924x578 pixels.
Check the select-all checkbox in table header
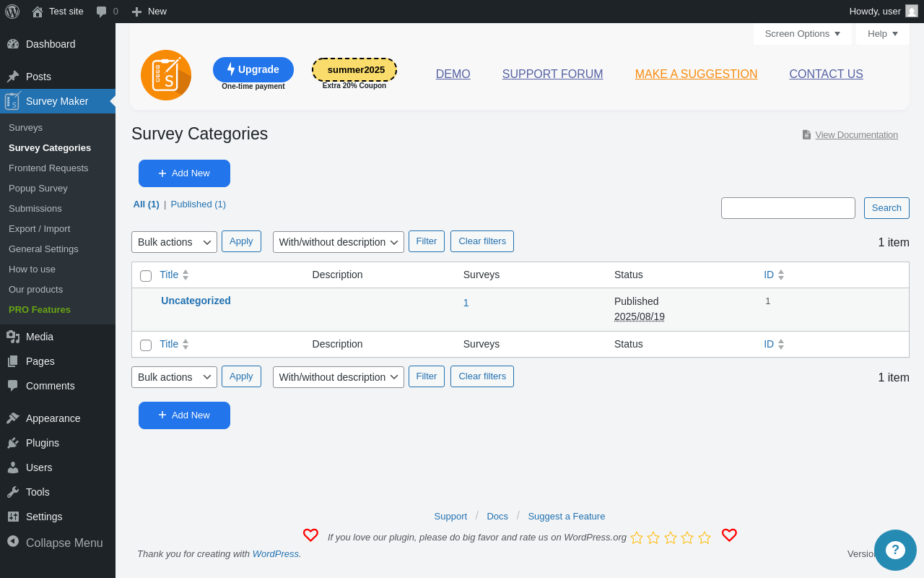click(146, 276)
